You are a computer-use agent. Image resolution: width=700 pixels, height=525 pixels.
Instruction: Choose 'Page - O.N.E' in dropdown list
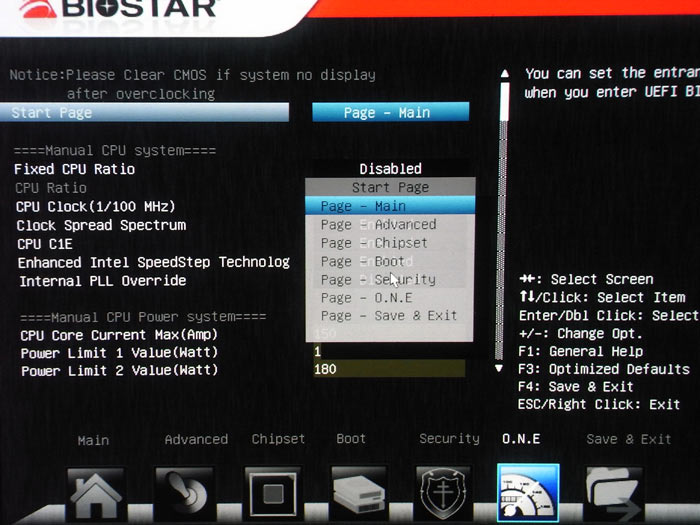click(x=390, y=298)
